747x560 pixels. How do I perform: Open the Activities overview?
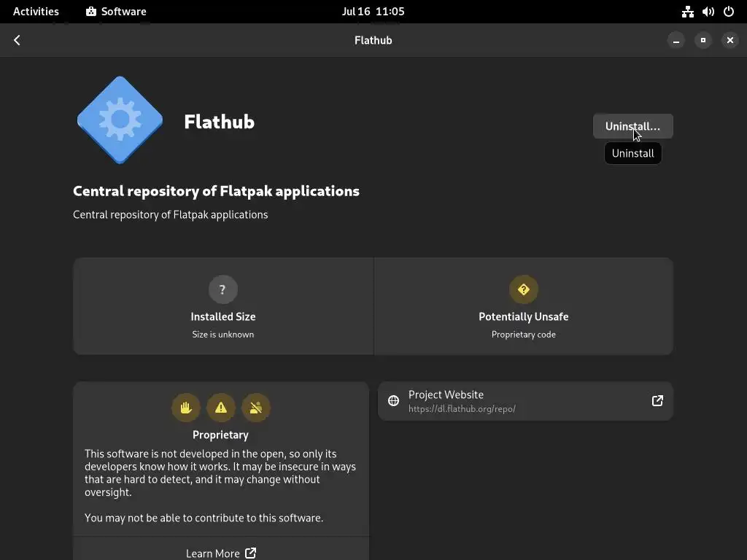pos(36,12)
